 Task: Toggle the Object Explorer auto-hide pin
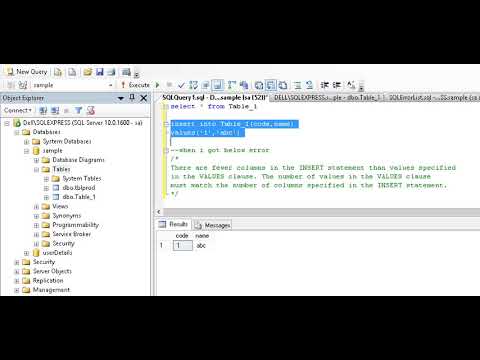coord(132,98)
